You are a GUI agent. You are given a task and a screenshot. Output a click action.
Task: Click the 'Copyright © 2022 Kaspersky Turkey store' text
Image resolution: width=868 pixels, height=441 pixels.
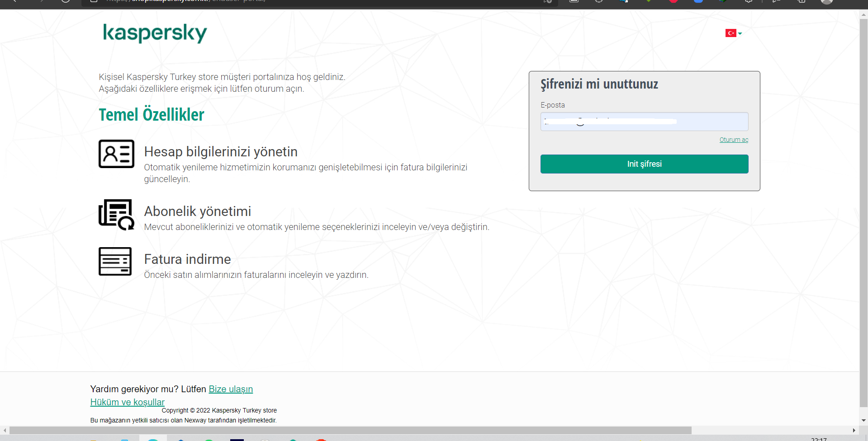coord(219,410)
